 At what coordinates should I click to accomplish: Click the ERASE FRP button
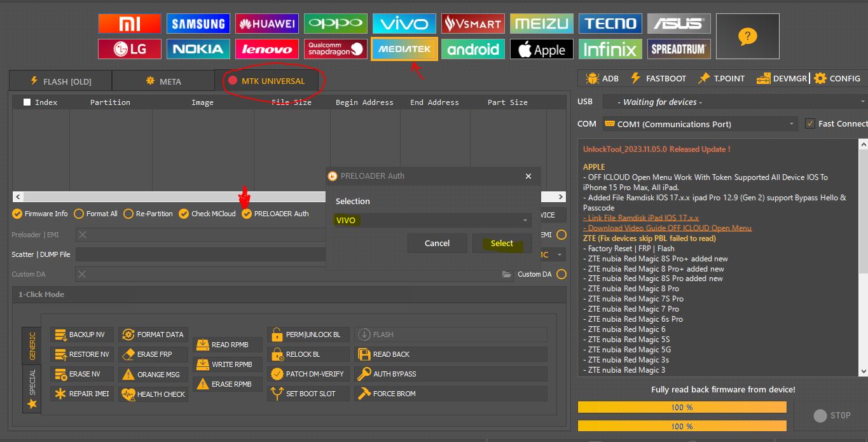[154, 354]
